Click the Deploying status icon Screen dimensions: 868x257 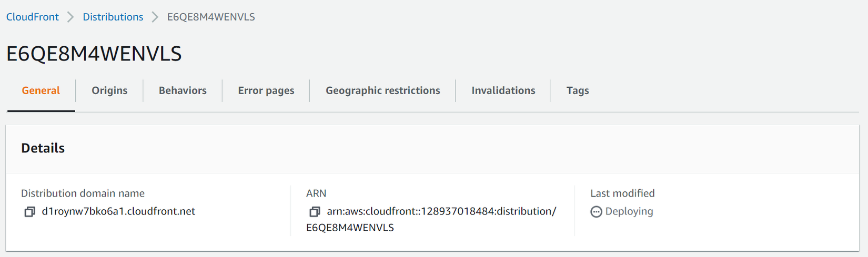click(x=596, y=212)
